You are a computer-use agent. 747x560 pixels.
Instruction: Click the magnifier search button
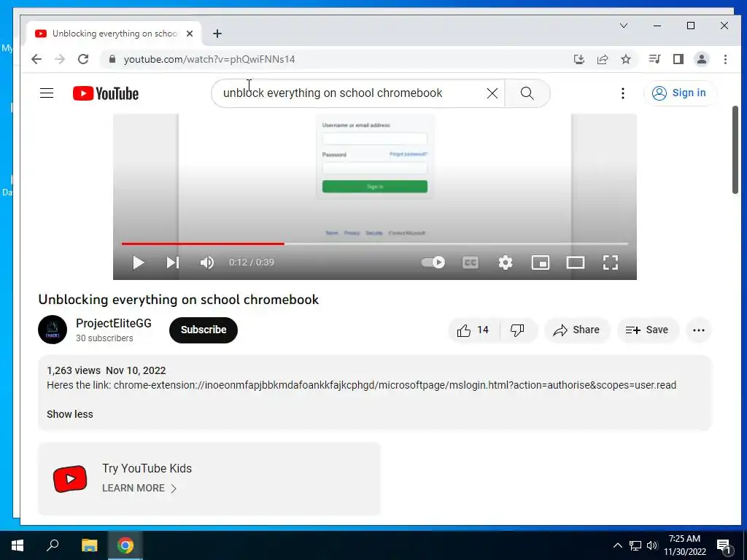pos(527,93)
